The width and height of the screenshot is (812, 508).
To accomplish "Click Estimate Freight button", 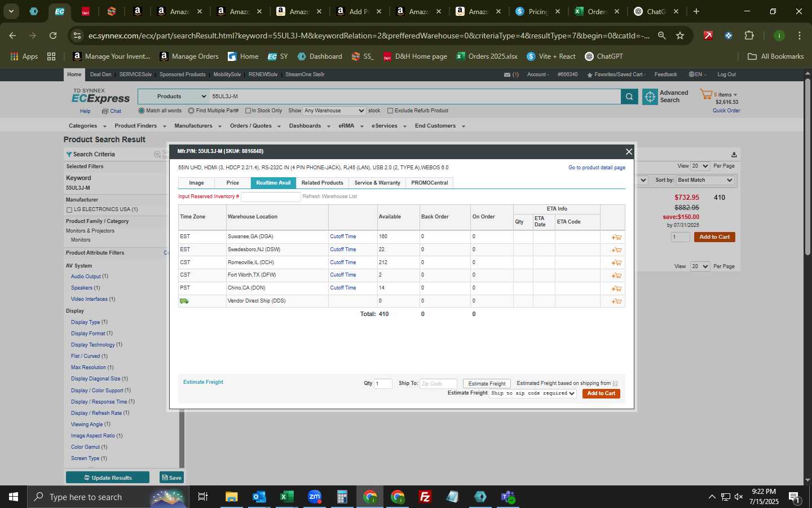I will pyautogui.click(x=487, y=384).
